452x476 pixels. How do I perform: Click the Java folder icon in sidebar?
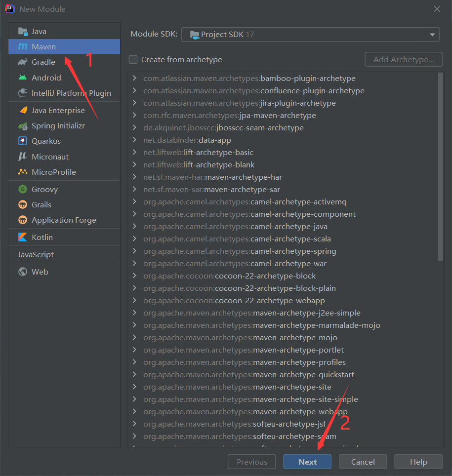coord(23,31)
